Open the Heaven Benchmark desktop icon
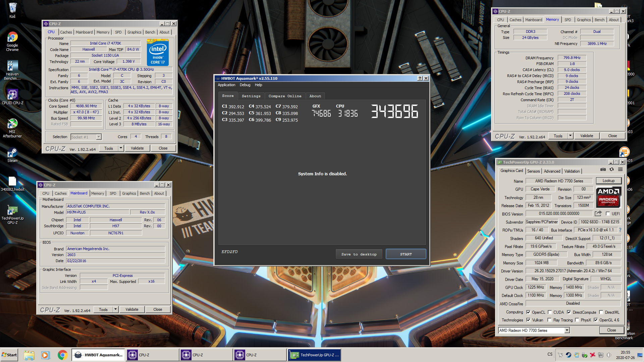The image size is (644, 362). 12,70
